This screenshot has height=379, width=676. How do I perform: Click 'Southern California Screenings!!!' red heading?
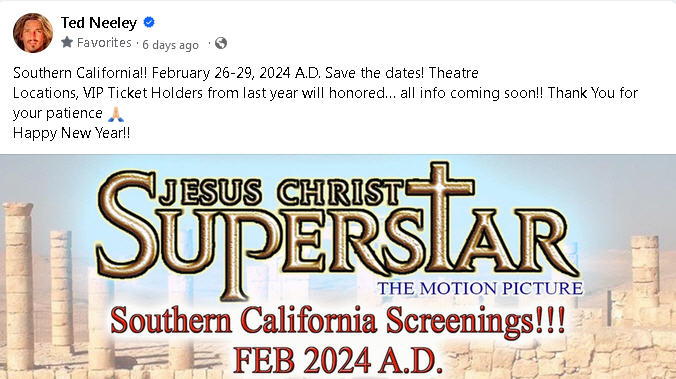338,322
